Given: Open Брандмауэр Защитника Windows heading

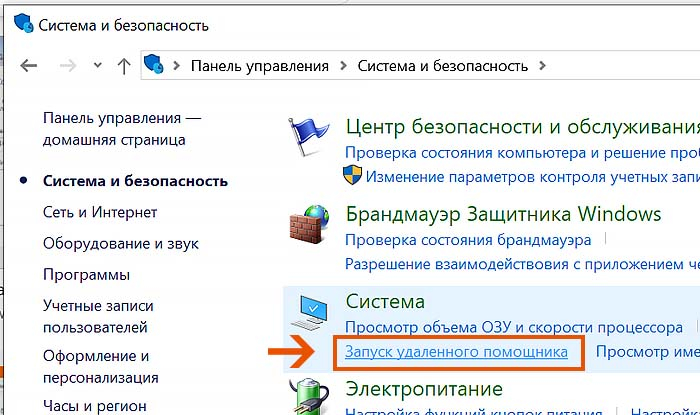Looking at the screenshot, I should (x=503, y=215).
